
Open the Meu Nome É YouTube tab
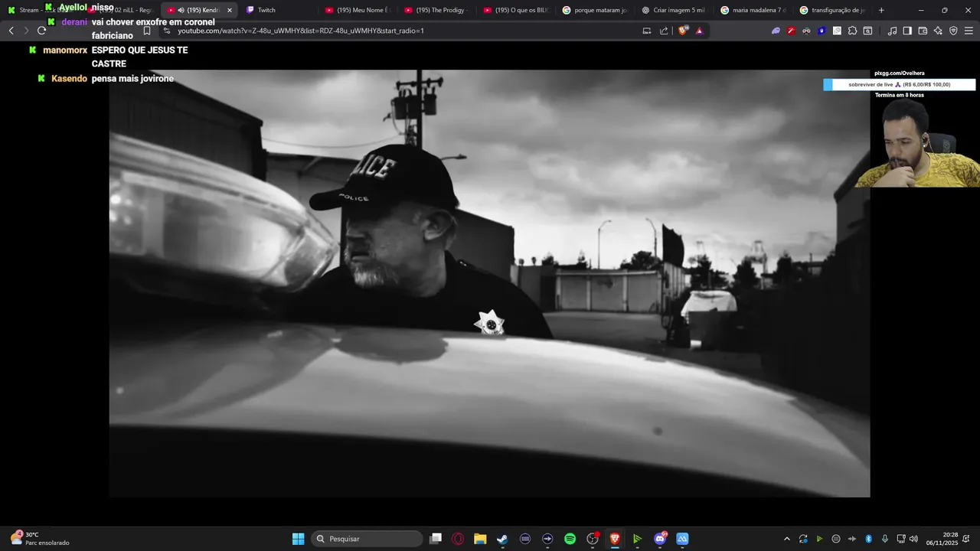tap(358, 10)
